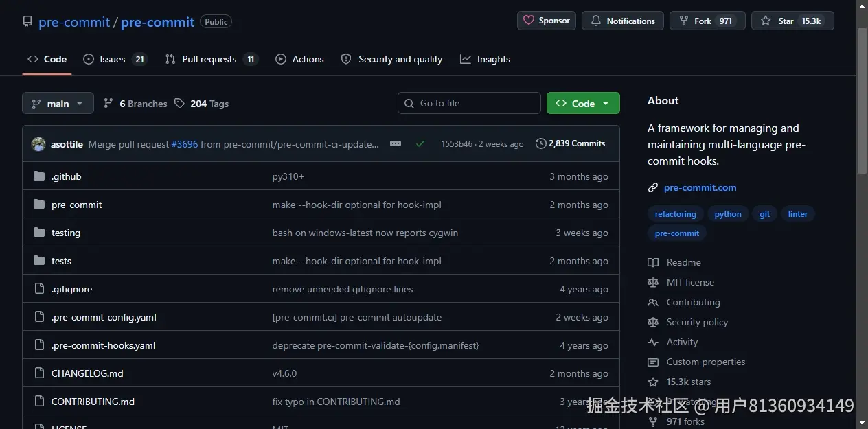
Task: Select the python topic tag
Action: point(728,214)
